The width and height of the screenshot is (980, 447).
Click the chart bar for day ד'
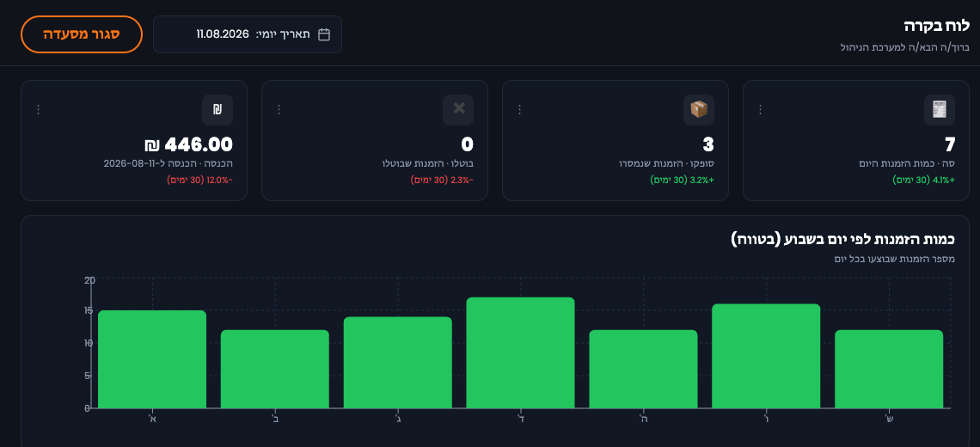tap(521, 352)
